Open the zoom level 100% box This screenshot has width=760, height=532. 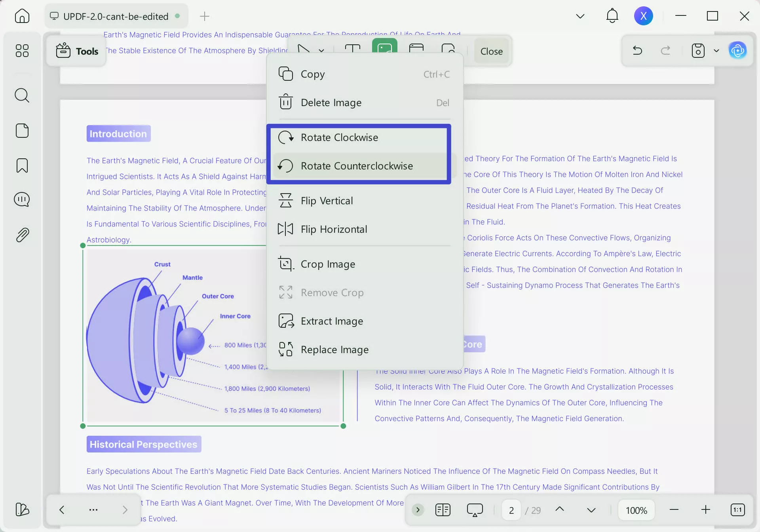pyautogui.click(x=636, y=510)
